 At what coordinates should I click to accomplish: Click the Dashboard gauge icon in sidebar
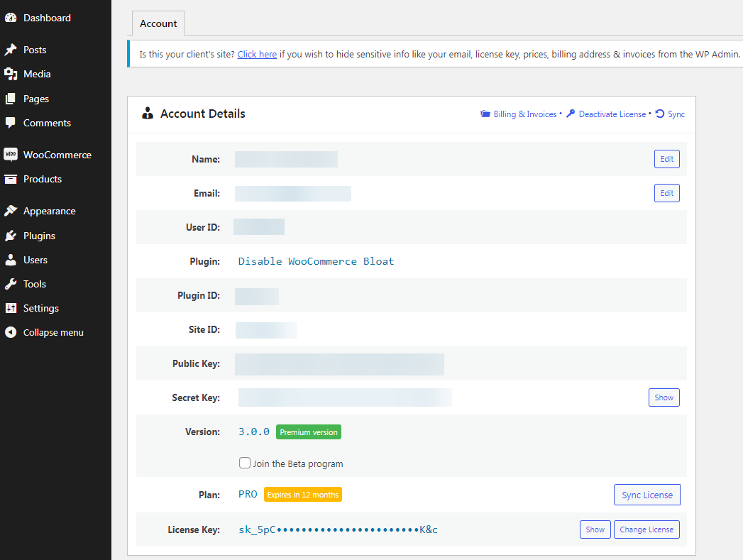tap(11, 18)
